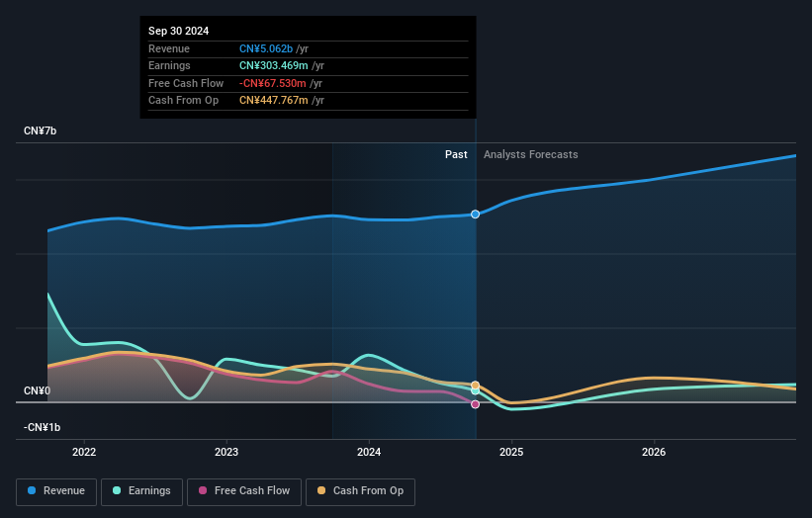Screen dimensions: 812x518
Task: Click the -CN¥1b y-axis label
Action: click(42, 427)
